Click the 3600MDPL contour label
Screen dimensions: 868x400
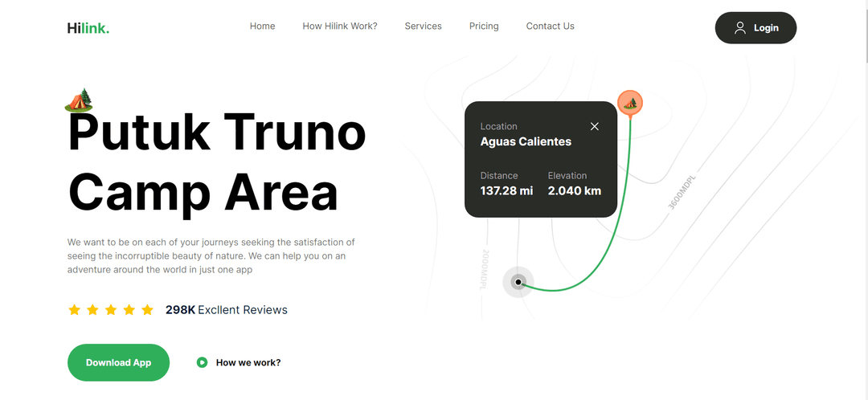682,193
